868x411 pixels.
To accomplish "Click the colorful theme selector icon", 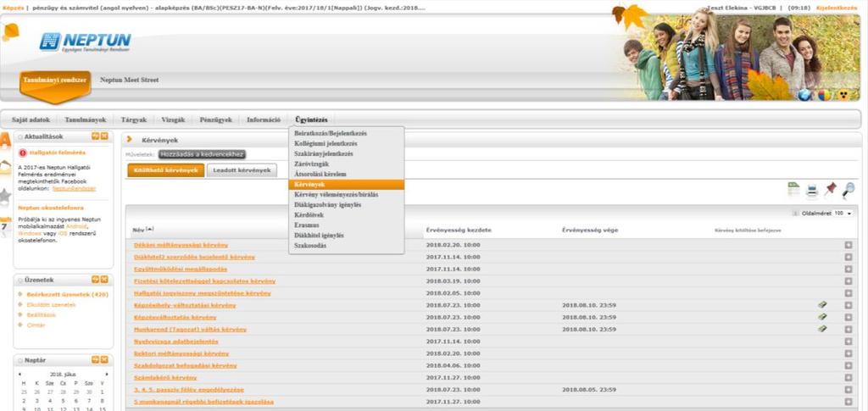I will point(824,95).
